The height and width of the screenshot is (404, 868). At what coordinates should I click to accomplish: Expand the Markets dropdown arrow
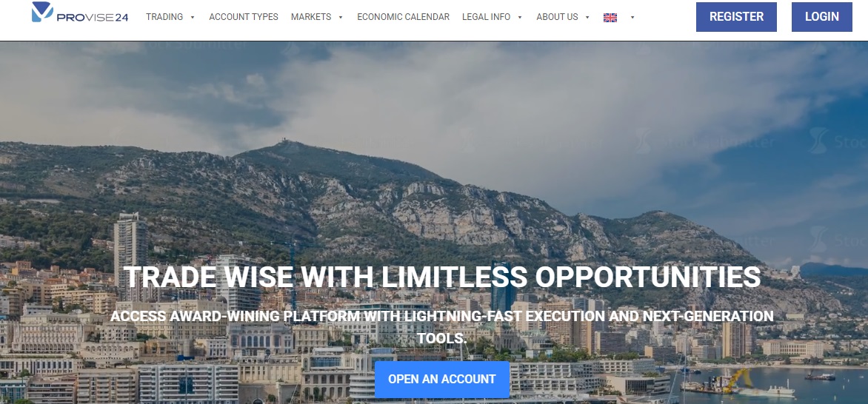[341, 18]
